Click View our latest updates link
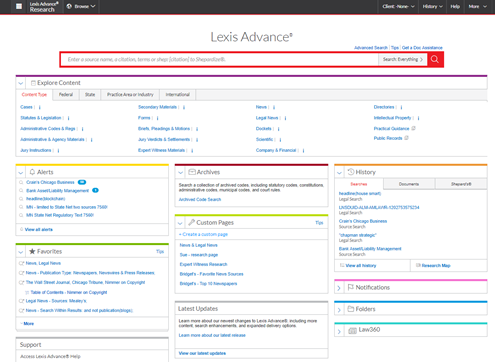The width and height of the screenshot is (495, 362). [202, 353]
